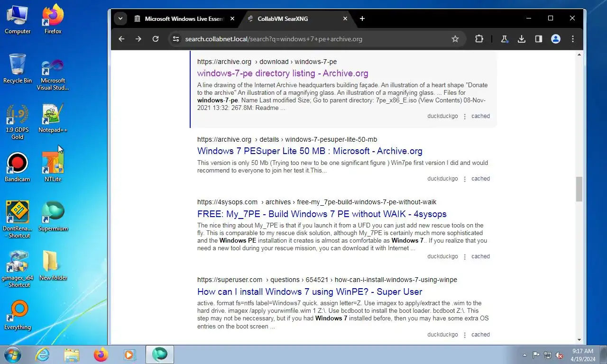This screenshot has width=607, height=364.
Task: Reload the current page
Action: click(x=156, y=39)
